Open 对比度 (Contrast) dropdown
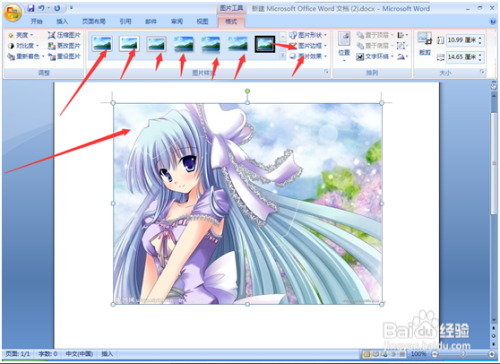This screenshot has width=500, height=364. (x=23, y=46)
